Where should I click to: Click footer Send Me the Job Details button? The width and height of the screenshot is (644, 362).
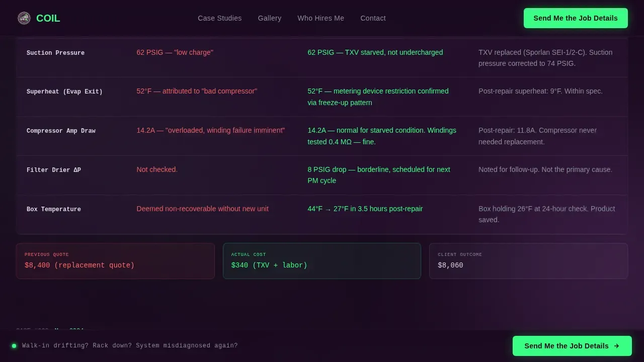(572, 346)
